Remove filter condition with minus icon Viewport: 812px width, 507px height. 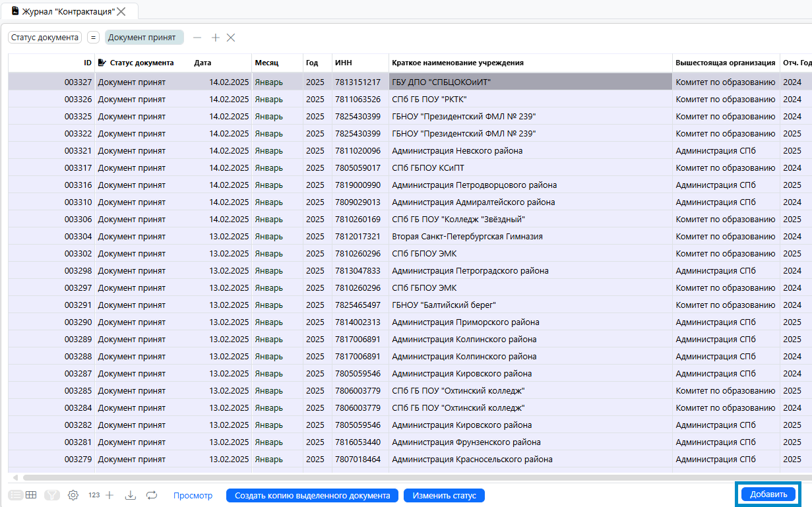[x=197, y=38]
